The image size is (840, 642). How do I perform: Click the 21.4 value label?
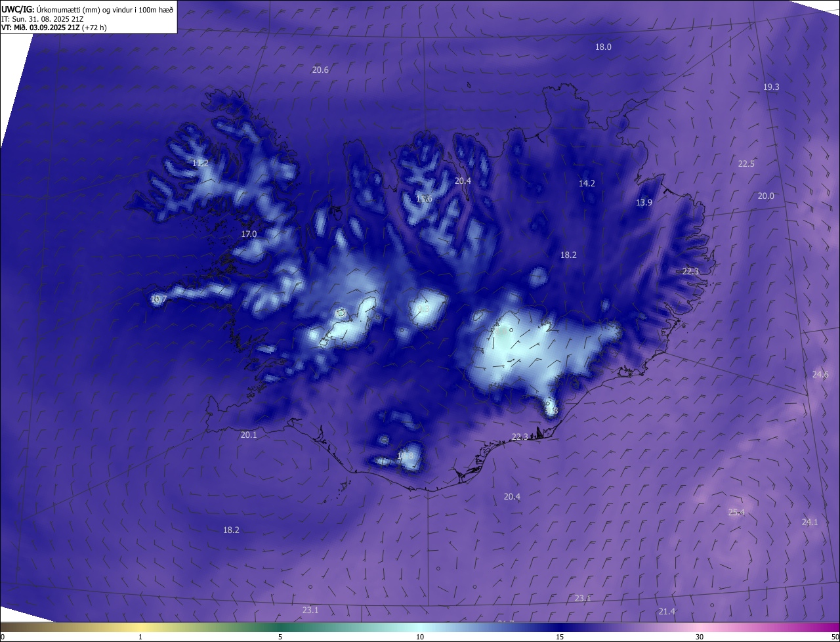tap(667, 612)
